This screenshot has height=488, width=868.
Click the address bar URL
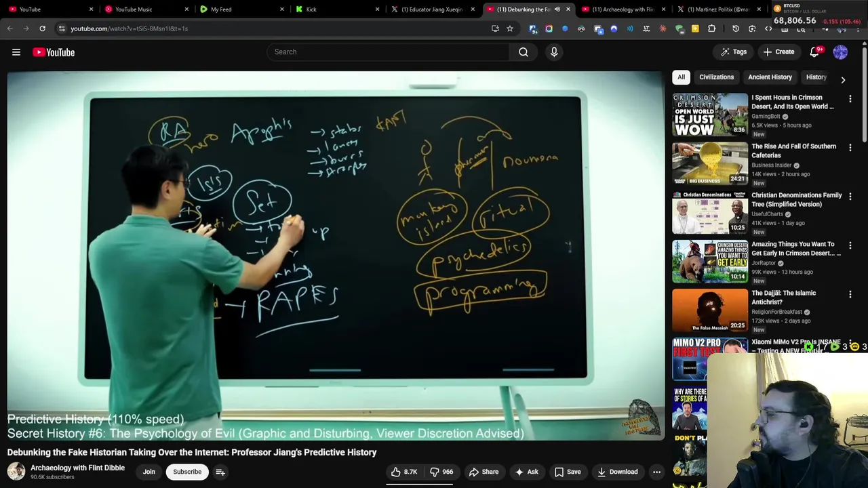(129, 28)
